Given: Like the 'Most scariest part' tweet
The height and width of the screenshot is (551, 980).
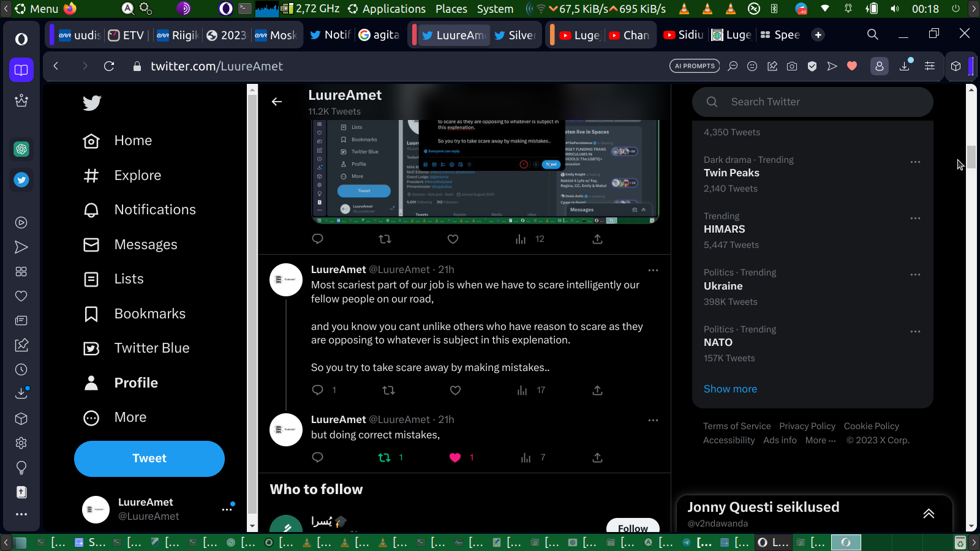Looking at the screenshot, I should pos(455,390).
